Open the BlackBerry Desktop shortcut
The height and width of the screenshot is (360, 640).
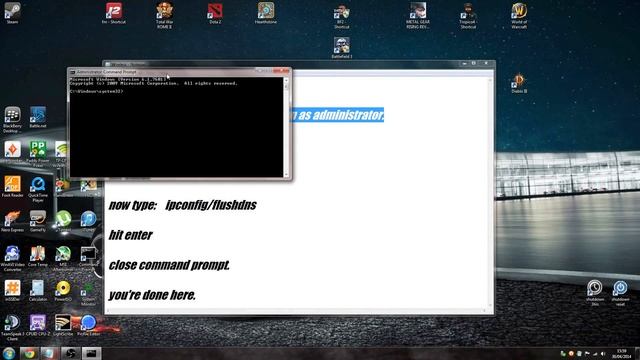tap(12, 119)
